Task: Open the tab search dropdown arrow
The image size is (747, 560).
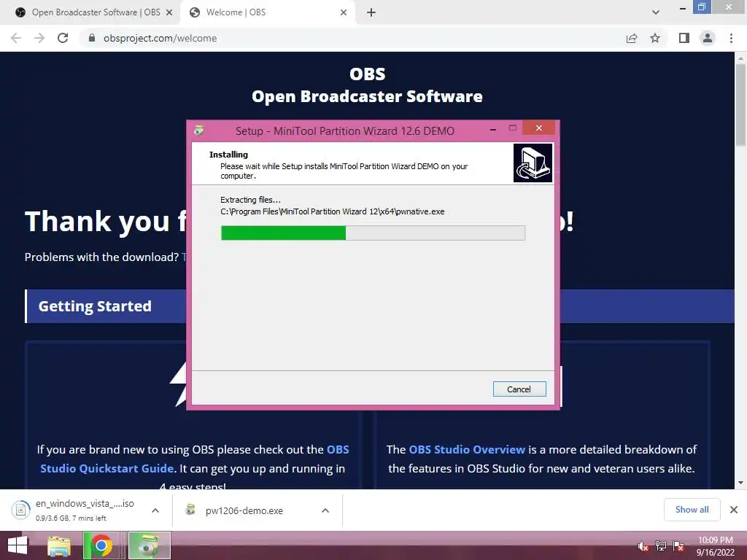Action: coord(656,12)
